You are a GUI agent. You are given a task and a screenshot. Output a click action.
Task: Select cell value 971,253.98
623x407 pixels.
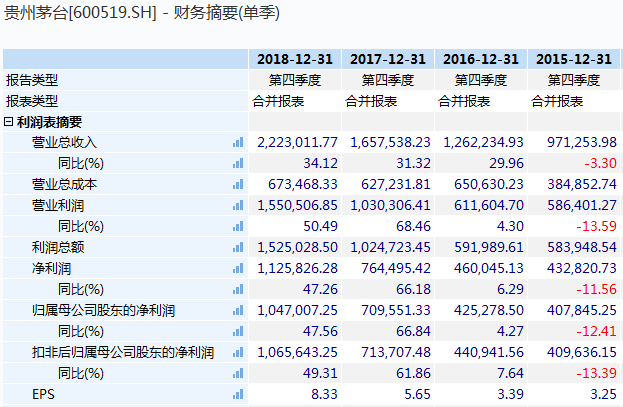click(582, 142)
